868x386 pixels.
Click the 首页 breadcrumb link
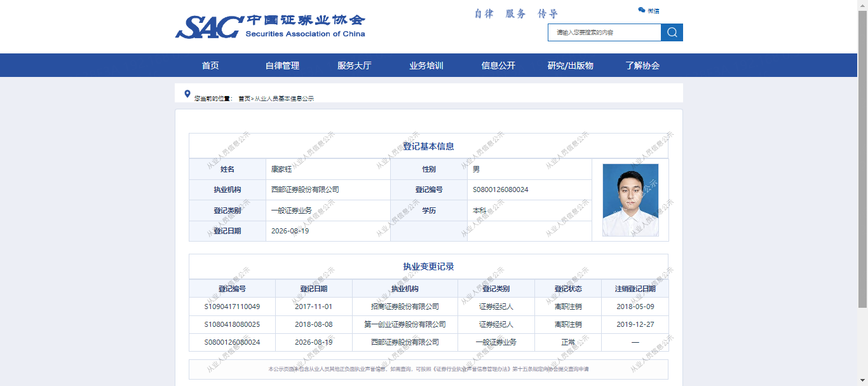[x=244, y=99]
